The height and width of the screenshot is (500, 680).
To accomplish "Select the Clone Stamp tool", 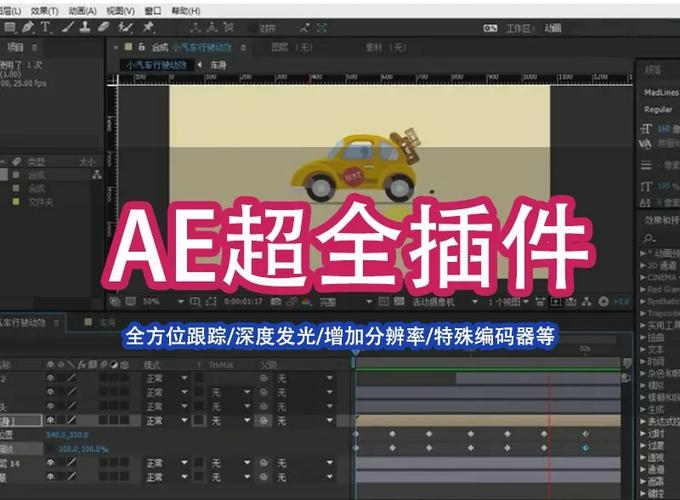I will pyautogui.click(x=85, y=27).
